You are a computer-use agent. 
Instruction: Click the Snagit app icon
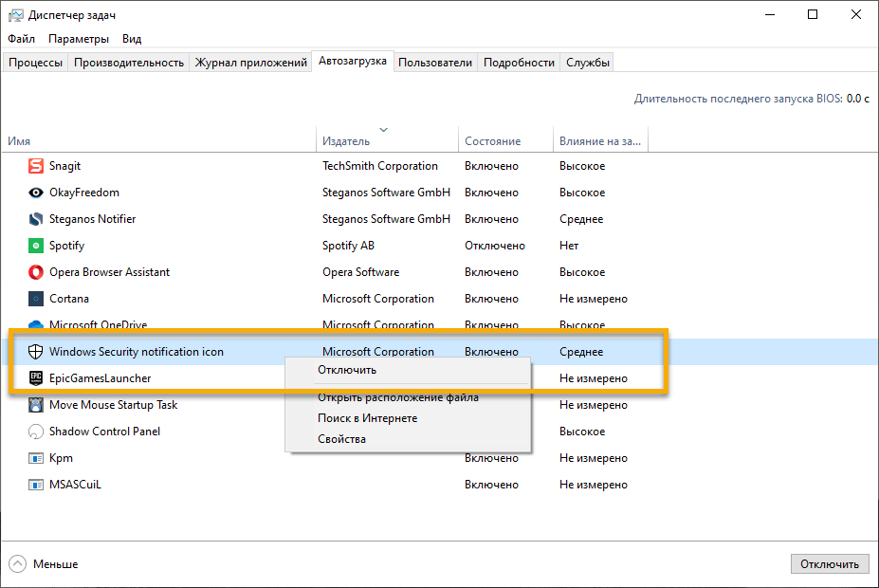click(36, 166)
